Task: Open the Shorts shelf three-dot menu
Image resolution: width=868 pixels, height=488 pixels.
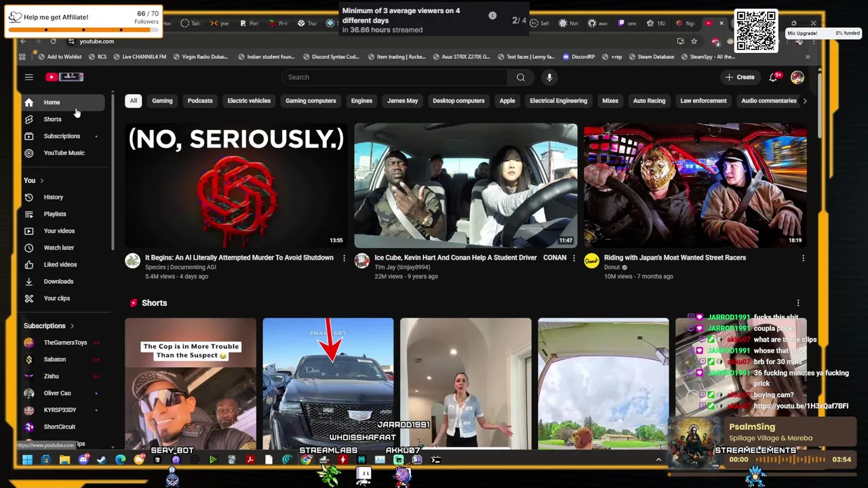Action: point(798,303)
